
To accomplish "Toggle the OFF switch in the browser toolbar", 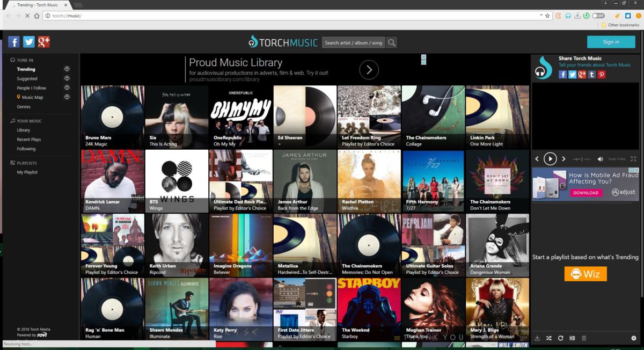I will [598, 16].
